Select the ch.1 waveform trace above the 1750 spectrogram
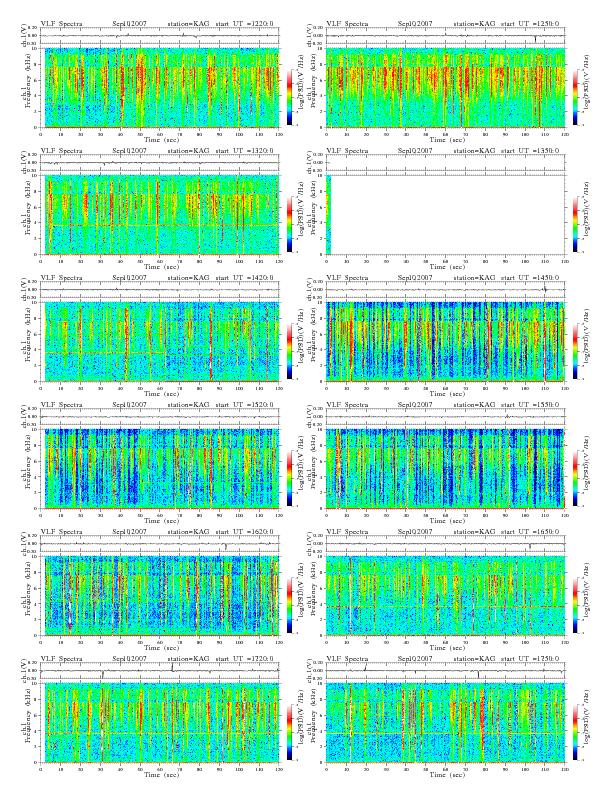This screenshot has height=792, width=612. click(445, 671)
